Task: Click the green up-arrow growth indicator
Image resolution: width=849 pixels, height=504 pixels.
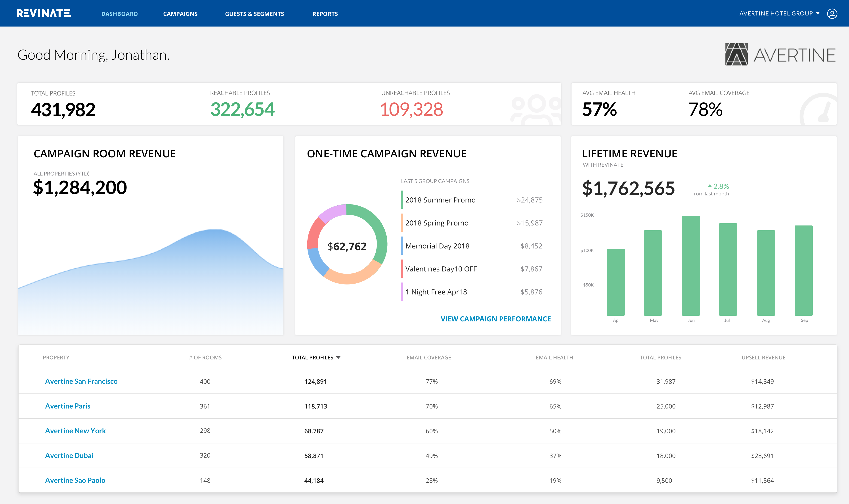Action: [x=709, y=186]
